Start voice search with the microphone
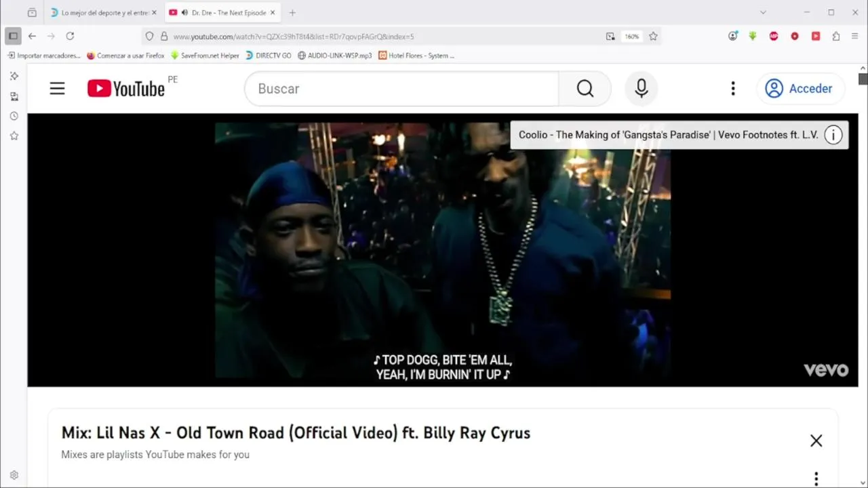The width and height of the screenshot is (868, 488). (x=641, y=89)
